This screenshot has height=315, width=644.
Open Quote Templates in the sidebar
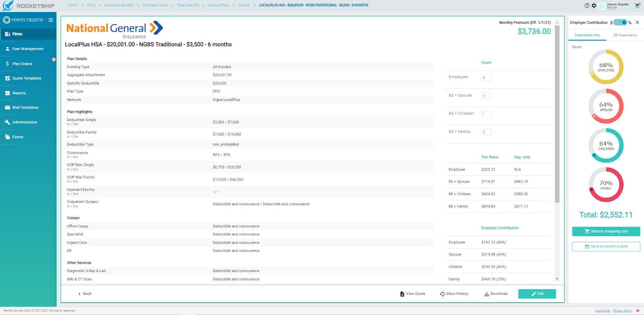tap(28, 78)
